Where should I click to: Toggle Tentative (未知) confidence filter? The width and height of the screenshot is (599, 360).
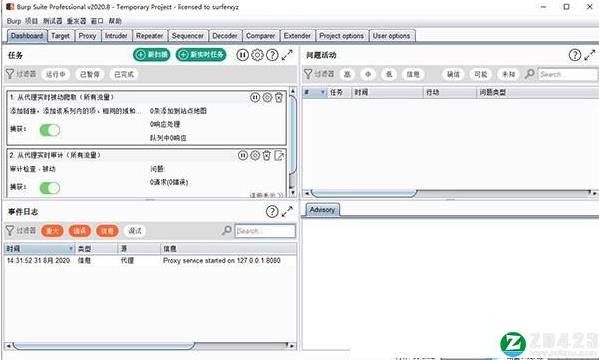click(508, 74)
